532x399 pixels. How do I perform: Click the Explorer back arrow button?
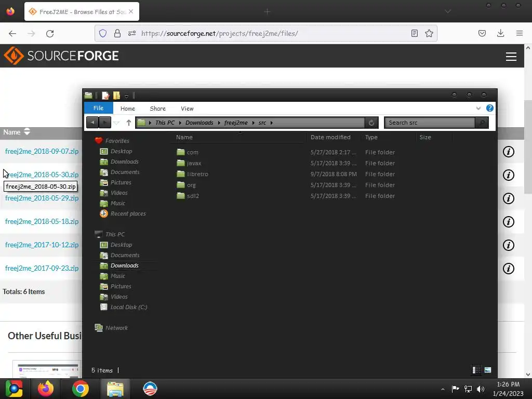[92, 123]
